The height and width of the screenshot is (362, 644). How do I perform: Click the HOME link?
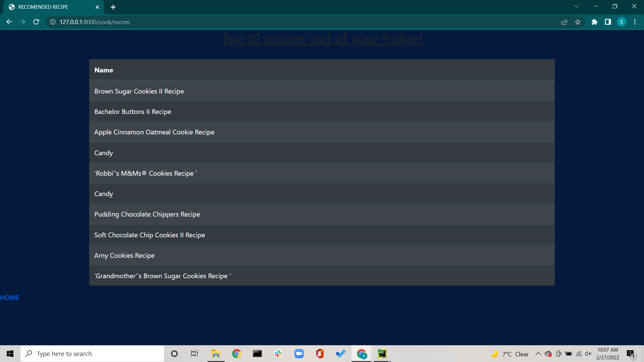pyautogui.click(x=10, y=298)
